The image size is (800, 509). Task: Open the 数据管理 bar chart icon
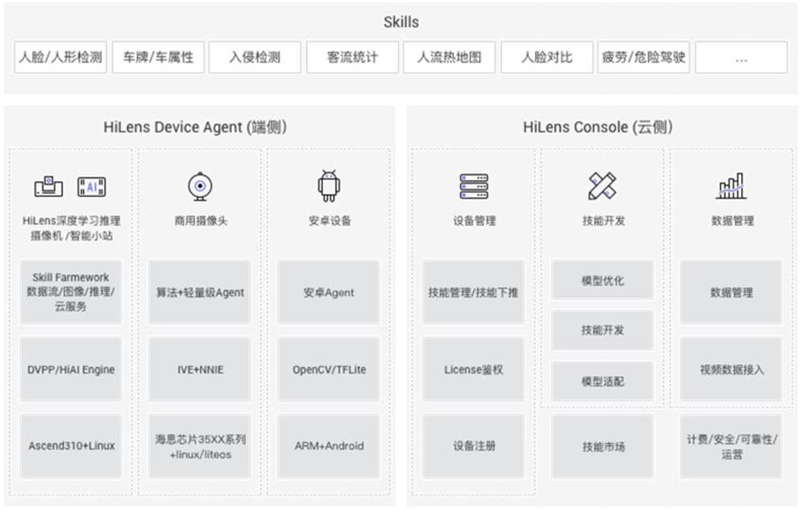730,186
